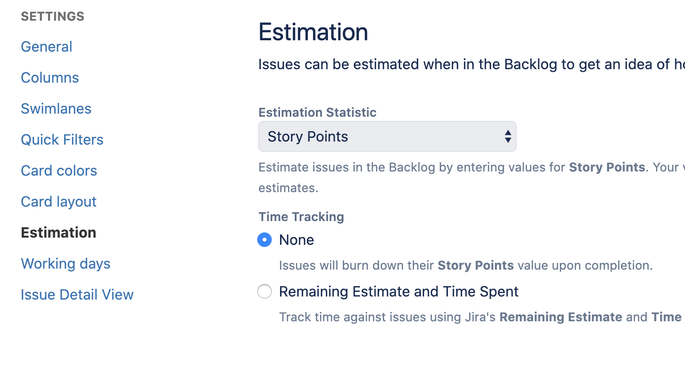Screen dimensions: 685x375
Task: Click the 'Story Points' text inside the select box
Action: pyautogui.click(x=308, y=137)
